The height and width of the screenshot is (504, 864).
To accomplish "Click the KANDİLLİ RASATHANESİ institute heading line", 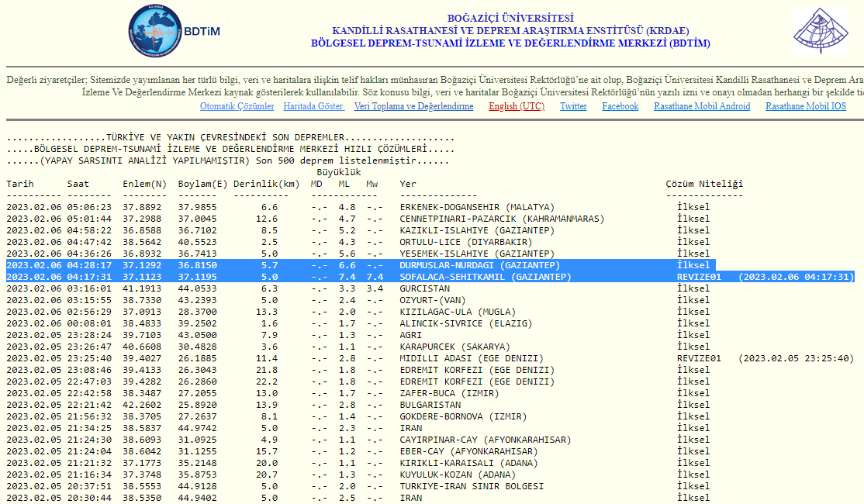I will [510, 31].
